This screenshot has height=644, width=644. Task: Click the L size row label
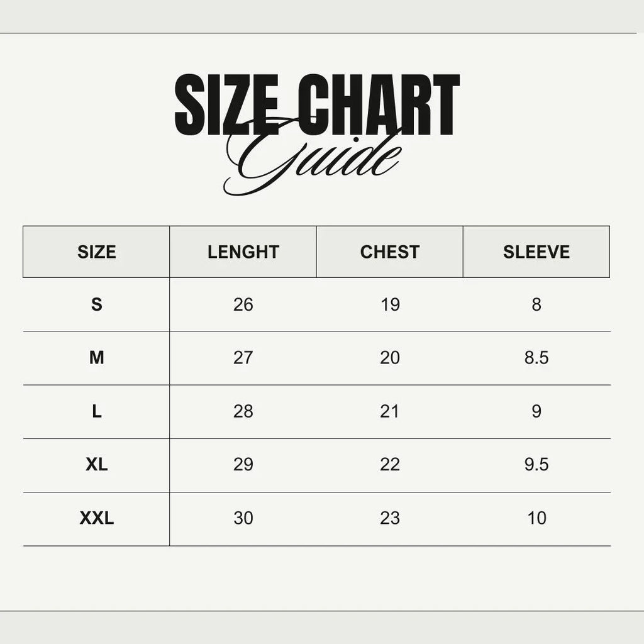[x=97, y=412]
